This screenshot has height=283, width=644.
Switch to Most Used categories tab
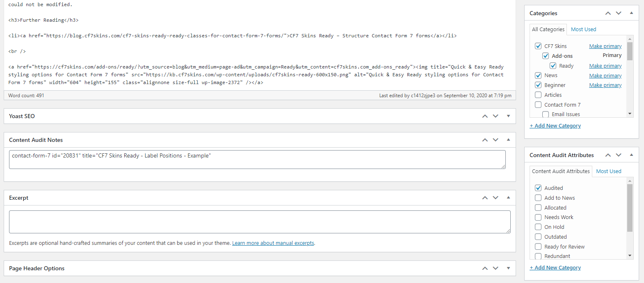click(x=583, y=29)
